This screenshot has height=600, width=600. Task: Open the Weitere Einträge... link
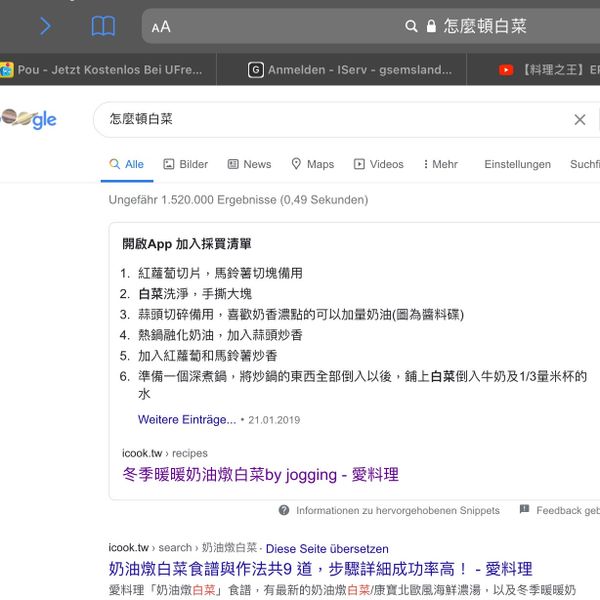(187, 419)
